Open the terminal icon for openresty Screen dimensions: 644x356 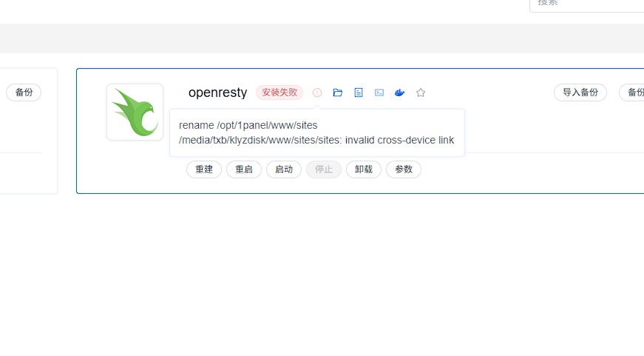(379, 93)
